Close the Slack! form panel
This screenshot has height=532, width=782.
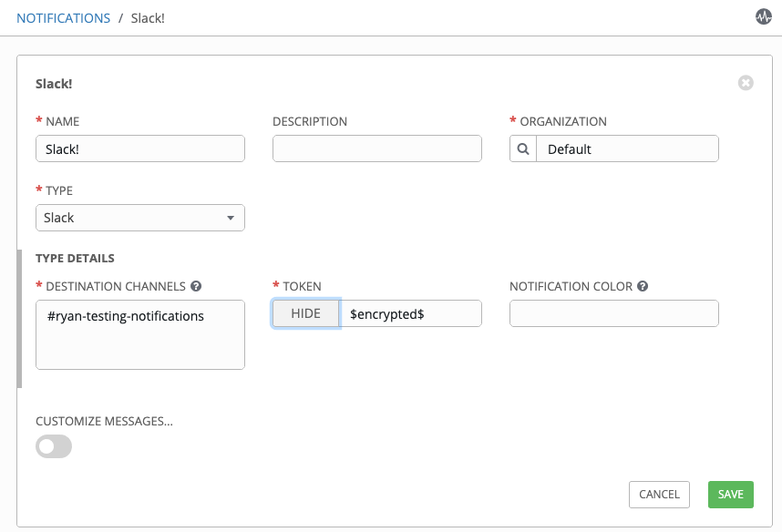746,83
